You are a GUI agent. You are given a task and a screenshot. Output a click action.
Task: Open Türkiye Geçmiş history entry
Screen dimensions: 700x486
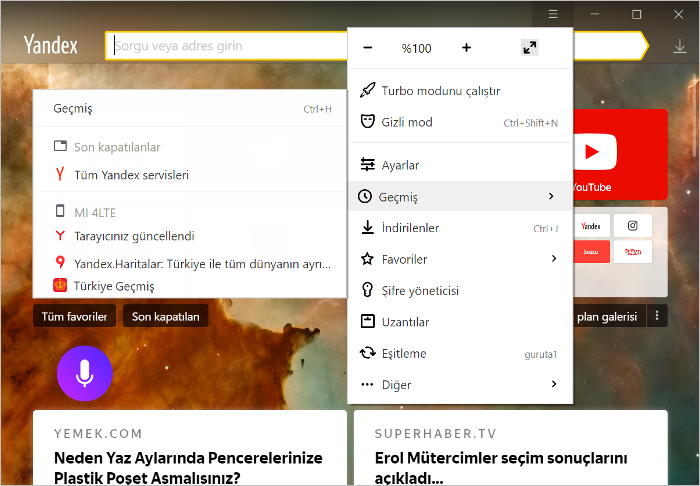[x=190, y=286]
